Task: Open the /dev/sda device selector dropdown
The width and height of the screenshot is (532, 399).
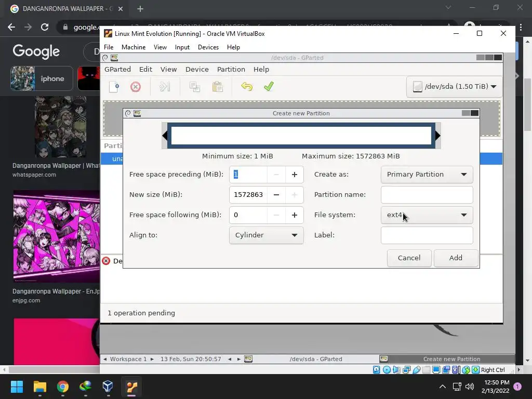Action: click(x=454, y=87)
